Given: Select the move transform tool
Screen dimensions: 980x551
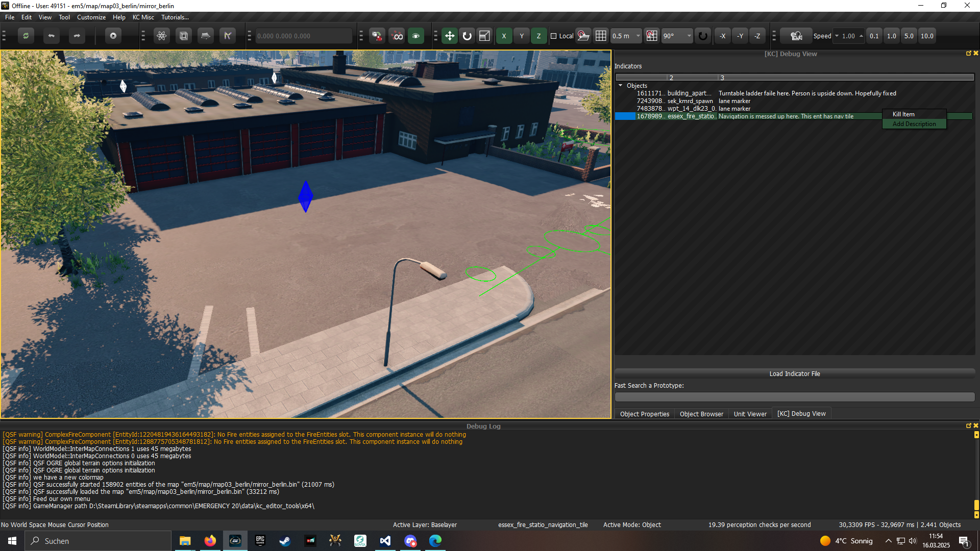Looking at the screenshot, I should coord(450,36).
